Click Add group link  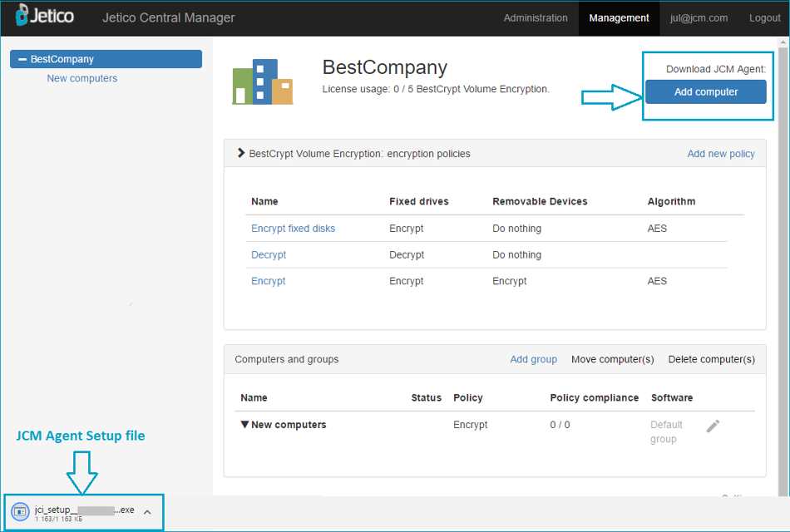(533, 359)
